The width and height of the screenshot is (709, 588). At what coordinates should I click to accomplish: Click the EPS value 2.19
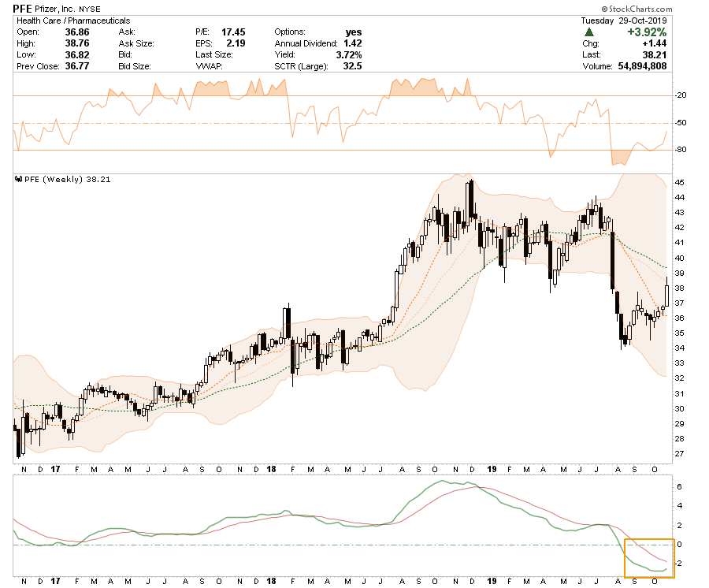(x=236, y=43)
